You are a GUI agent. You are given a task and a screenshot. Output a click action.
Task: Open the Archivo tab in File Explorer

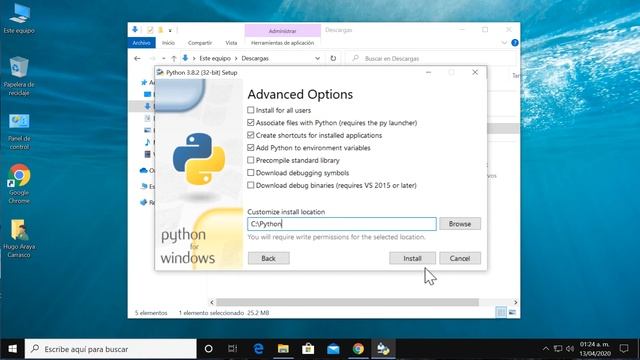pos(141,43)
